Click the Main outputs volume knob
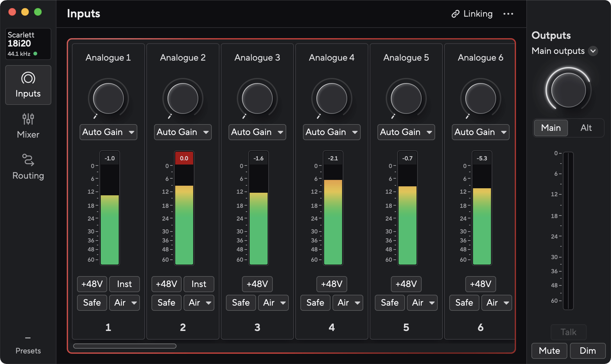This screenshot has height=364, width=611. pos(569,90)
